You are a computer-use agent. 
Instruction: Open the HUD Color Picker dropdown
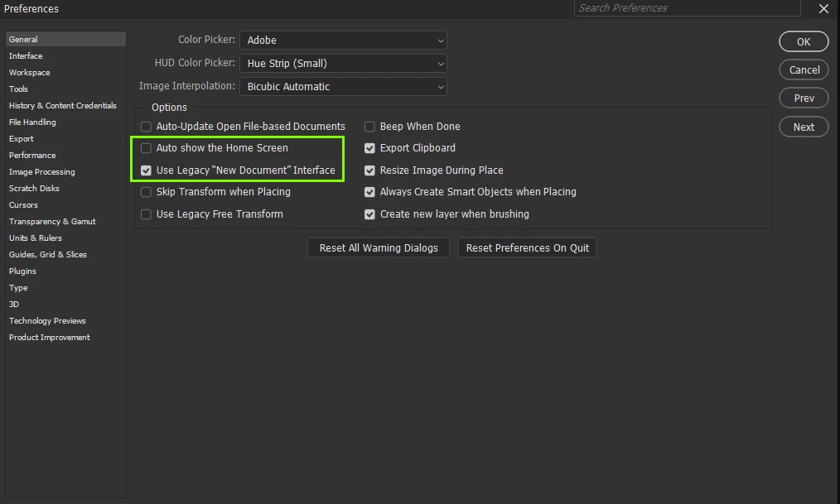point(344,63)
